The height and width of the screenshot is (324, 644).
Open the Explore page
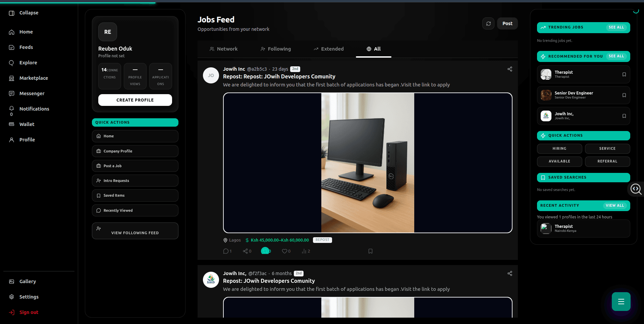[23, 63]
